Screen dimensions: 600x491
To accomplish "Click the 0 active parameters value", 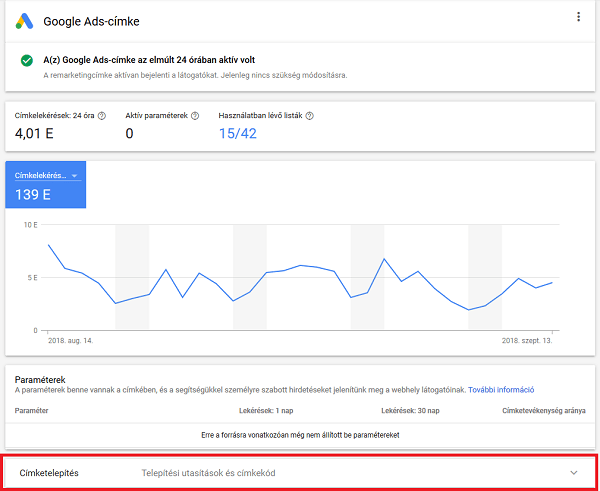I will [x=129, y=134].
